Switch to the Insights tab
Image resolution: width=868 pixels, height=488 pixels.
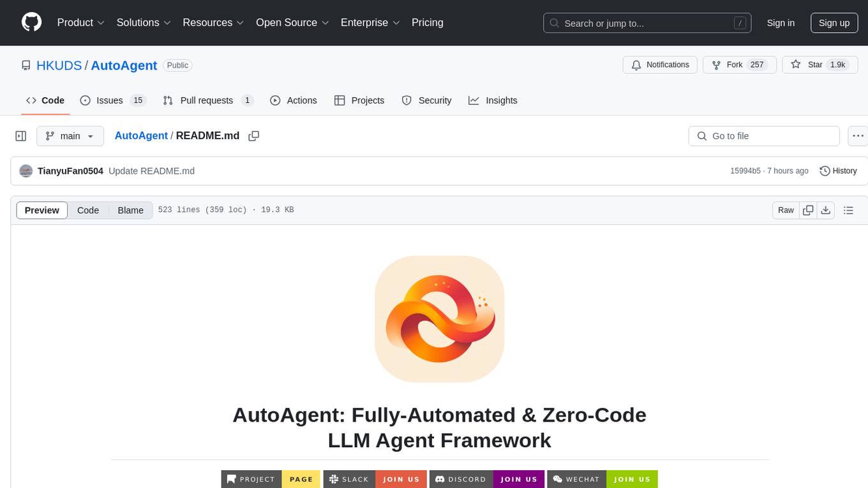pyautogui.click(x=493, y=100)
